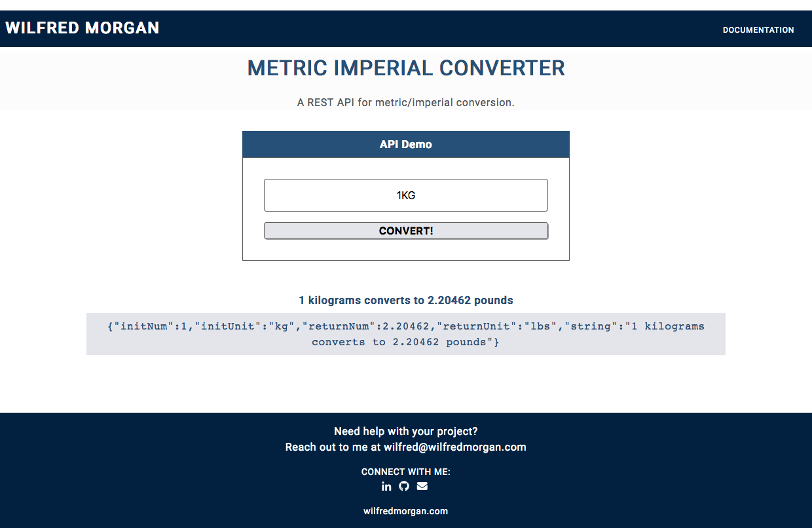This screenshot has width=812, height=528.
Task: Click the WILFRED MORGAN site logo
Action: (x=83, y=28)
